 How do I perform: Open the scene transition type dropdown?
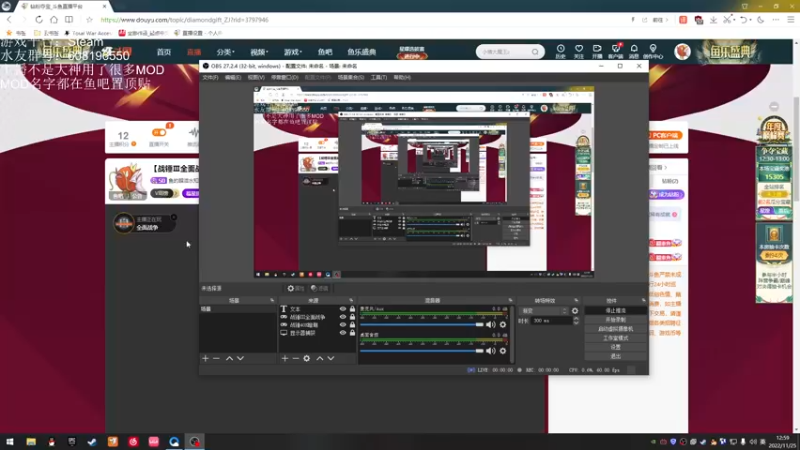point(543,311)
